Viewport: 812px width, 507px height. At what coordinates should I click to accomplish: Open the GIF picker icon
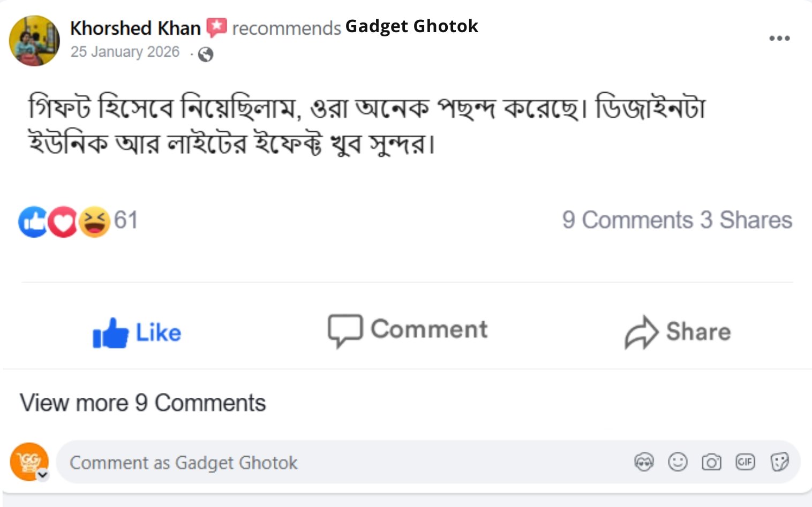[745, 461]
